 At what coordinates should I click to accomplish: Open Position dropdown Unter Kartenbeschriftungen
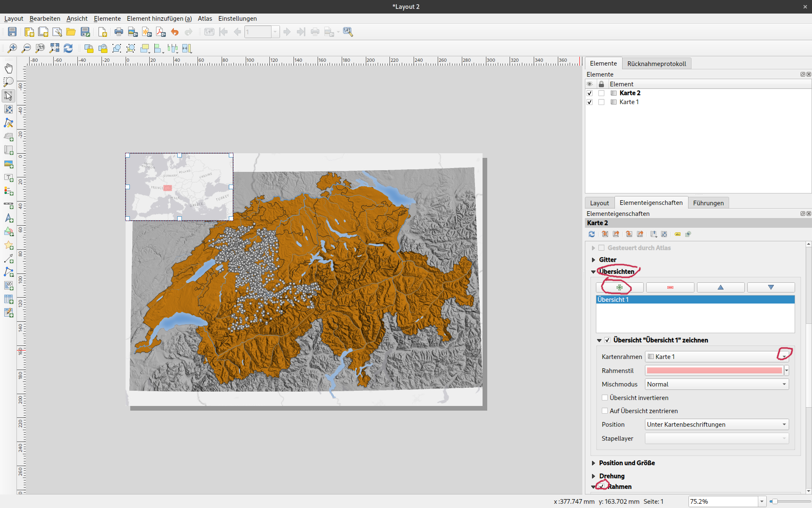point(716,424)
